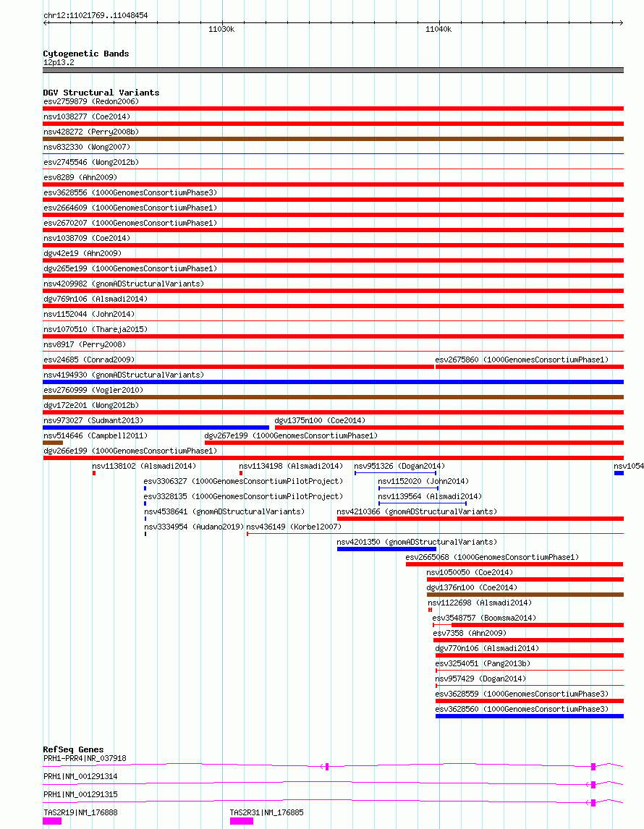Select dgv42e19 (Ahn2009) variant label
Screen dimensions: 644x829
[x=82, y=254]
